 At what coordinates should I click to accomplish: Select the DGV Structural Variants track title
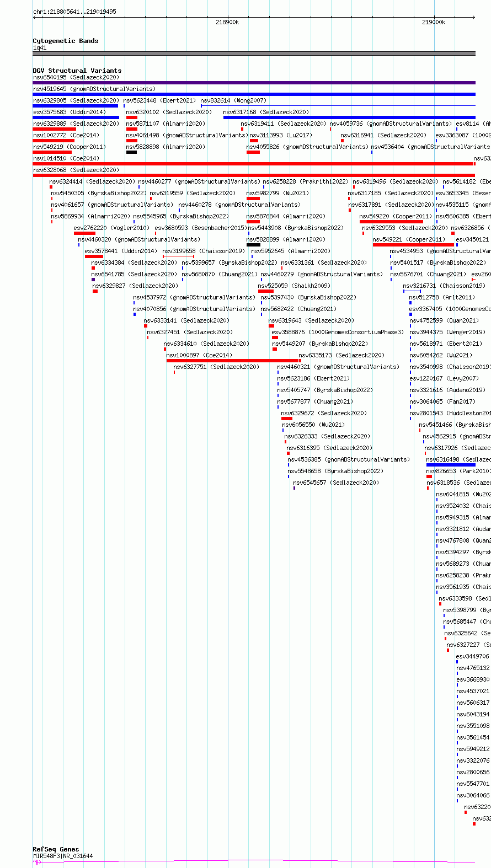[77, 71]
